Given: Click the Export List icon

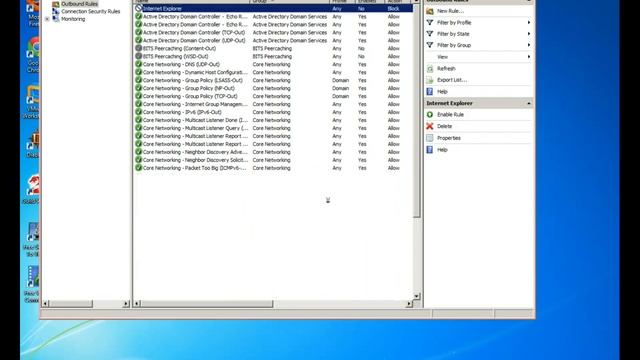Looking at the screenshot, I should tap(430, 80).
